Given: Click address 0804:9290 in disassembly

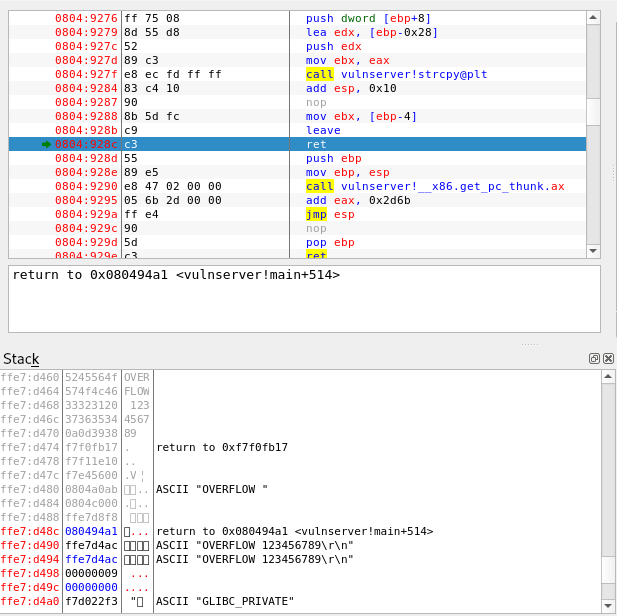Looking at the screenshot, I should pos(86,186).
